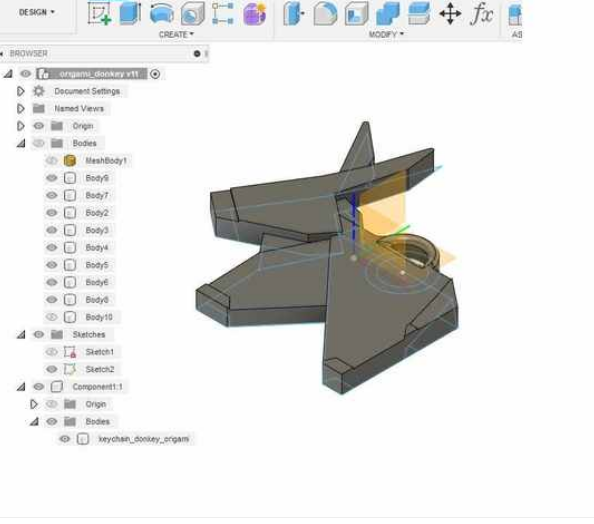This screenshot has height=524, width=594.
Task: Click the Named Views label
Action: click(79, 109)
